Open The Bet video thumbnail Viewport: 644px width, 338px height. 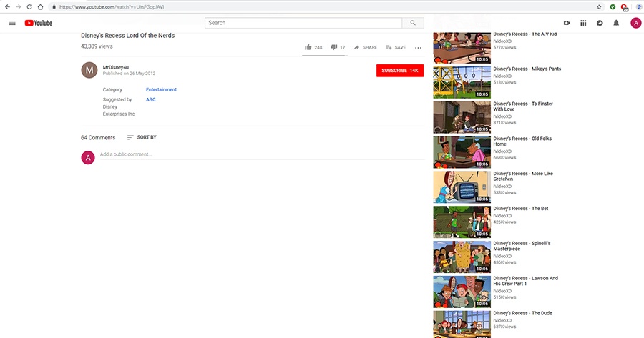tap(462, 222)
